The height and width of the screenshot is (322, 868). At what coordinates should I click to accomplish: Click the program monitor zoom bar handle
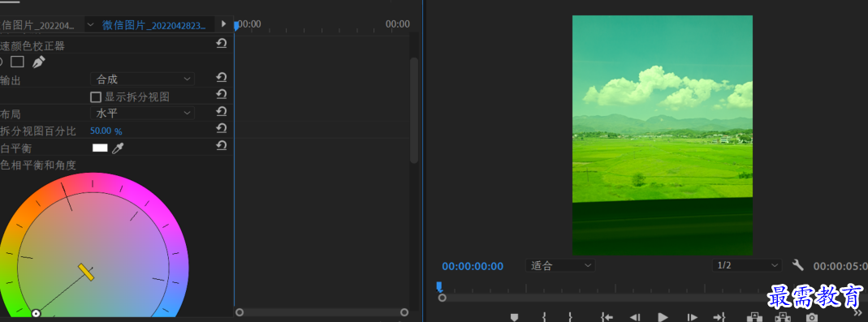[442, 298]
